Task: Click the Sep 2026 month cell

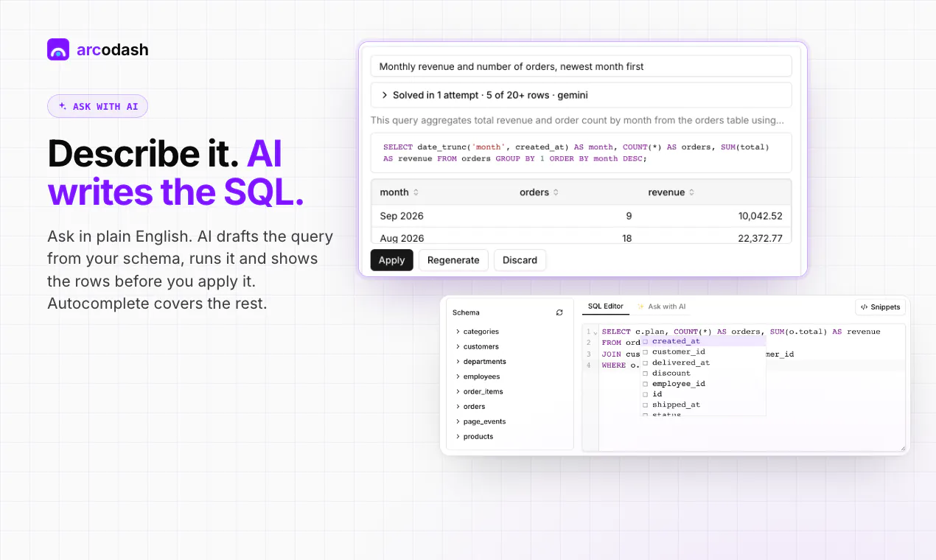Action: [x=402, y=216]
